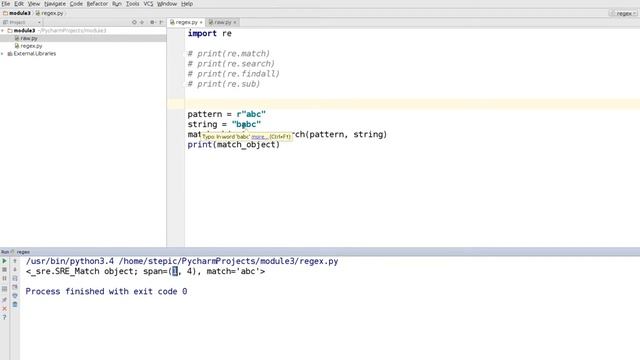Click the pause output icon in Run panel

pyautogui.click(x=4, y=278)
